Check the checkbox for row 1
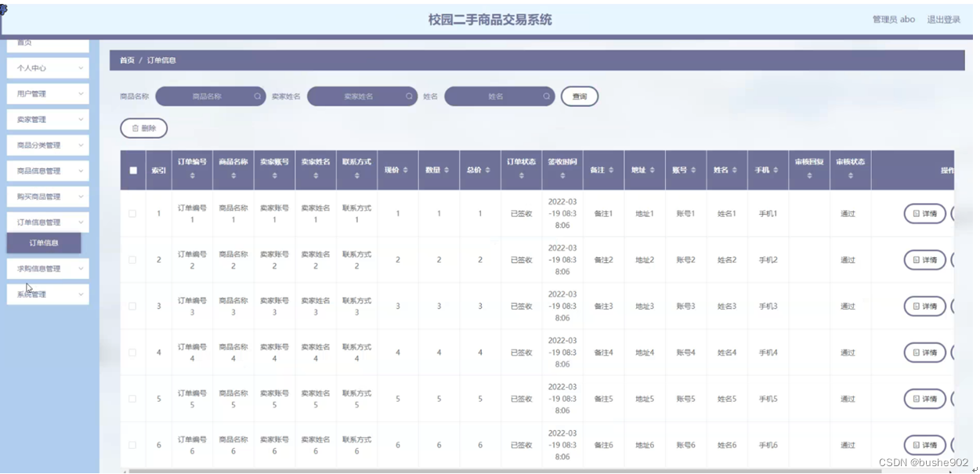The width and height of the screenshot is (980, 474). pos(132,213)
